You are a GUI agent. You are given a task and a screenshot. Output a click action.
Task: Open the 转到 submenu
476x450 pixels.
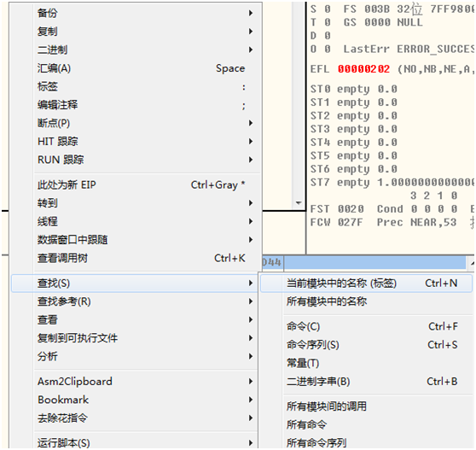135,203
